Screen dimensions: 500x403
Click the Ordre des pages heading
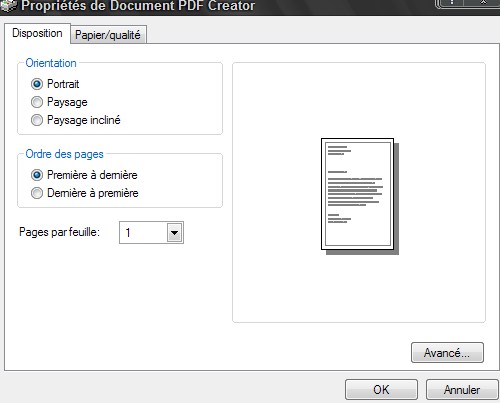click(x=65, y=154)
